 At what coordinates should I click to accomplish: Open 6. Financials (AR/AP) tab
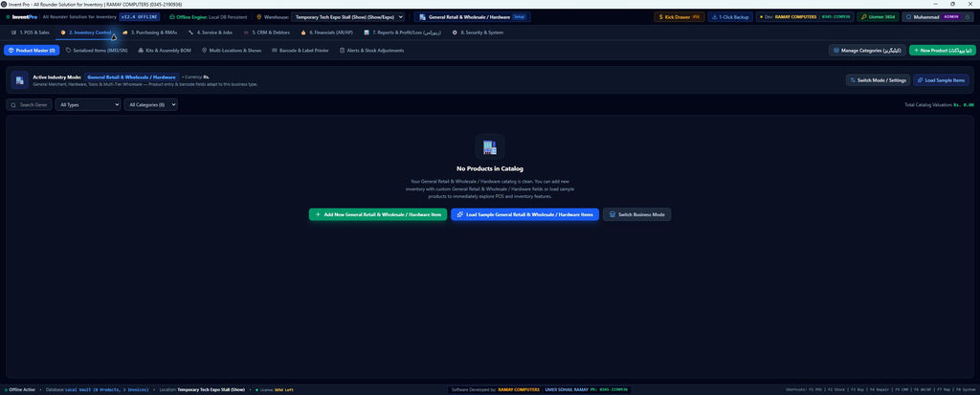tap(326, 32)
